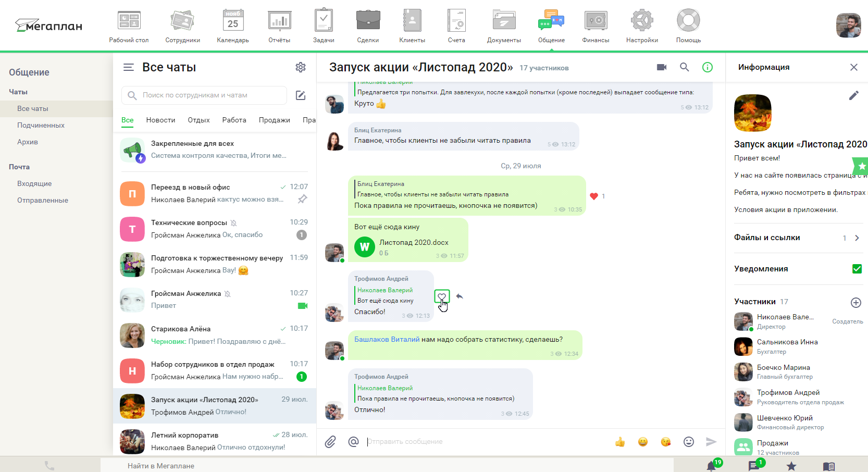Screen dimensions: 868x472
Task: Open the Финансы module
Action: tap(596, 26)
